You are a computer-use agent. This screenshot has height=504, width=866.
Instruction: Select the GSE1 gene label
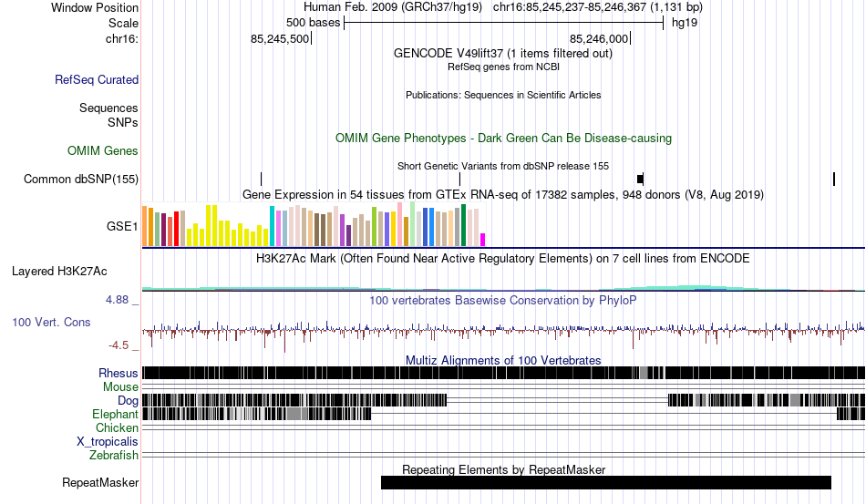click(122, 226)
